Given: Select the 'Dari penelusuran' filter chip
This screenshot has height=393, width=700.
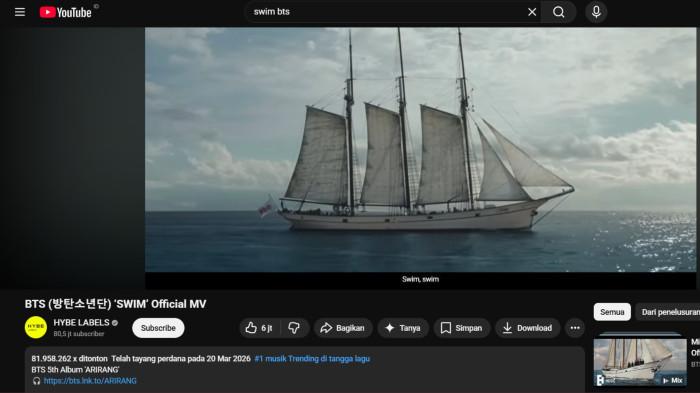Looking at the screenshot, I should [x=668, y=312].
